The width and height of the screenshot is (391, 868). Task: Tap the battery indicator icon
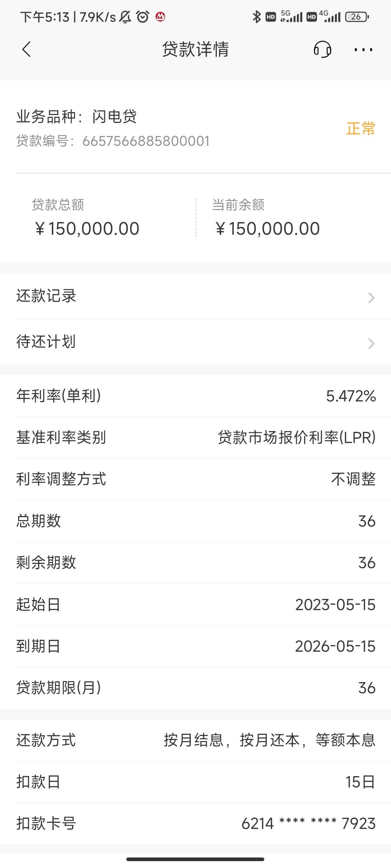pos(357,17)
